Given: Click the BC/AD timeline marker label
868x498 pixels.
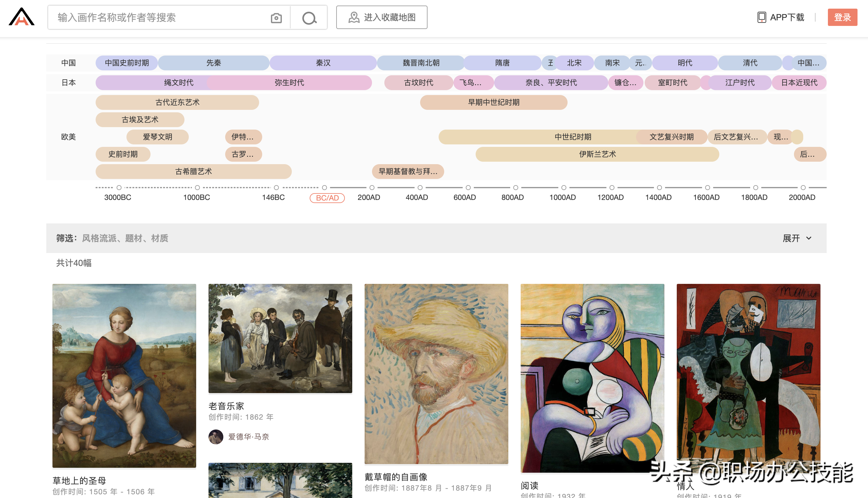Looking at the screenshot, I should 327,198.
